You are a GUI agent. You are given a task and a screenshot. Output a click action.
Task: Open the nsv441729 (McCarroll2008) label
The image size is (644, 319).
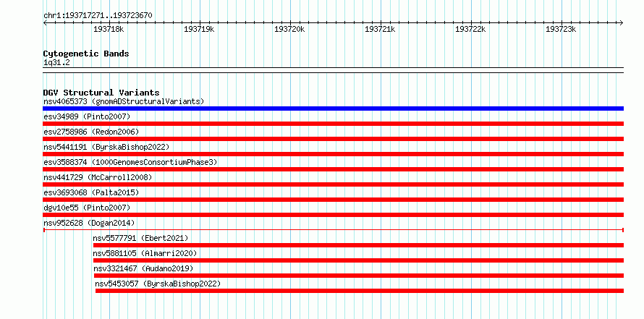point(98,177)
